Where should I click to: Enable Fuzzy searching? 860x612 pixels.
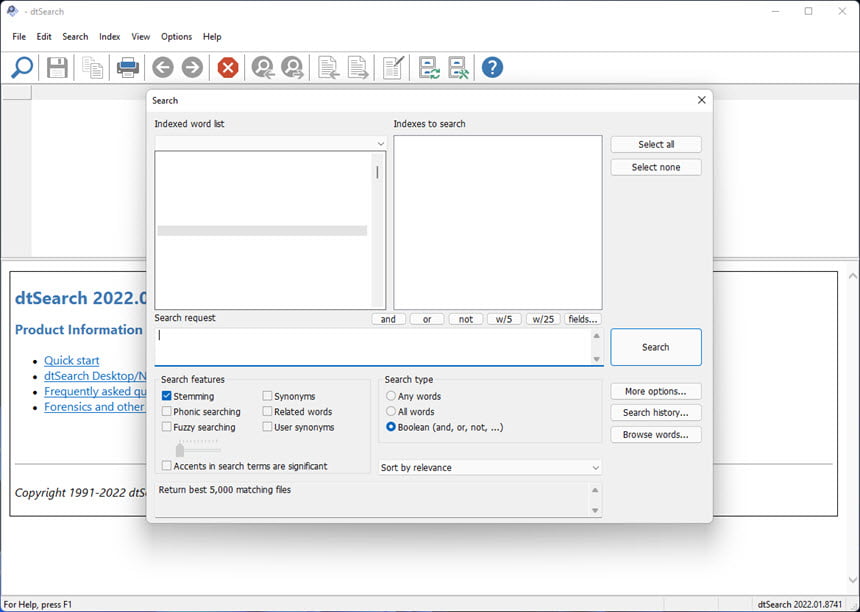click(167, 426)
